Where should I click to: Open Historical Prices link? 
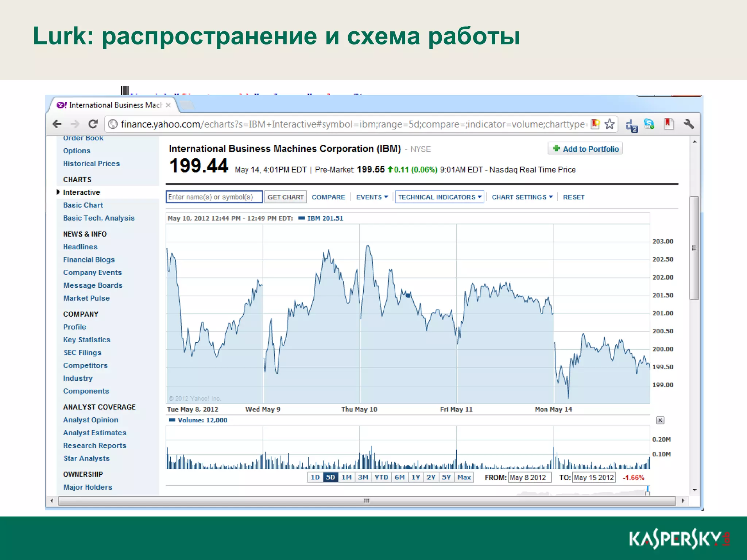coord(92,163)
